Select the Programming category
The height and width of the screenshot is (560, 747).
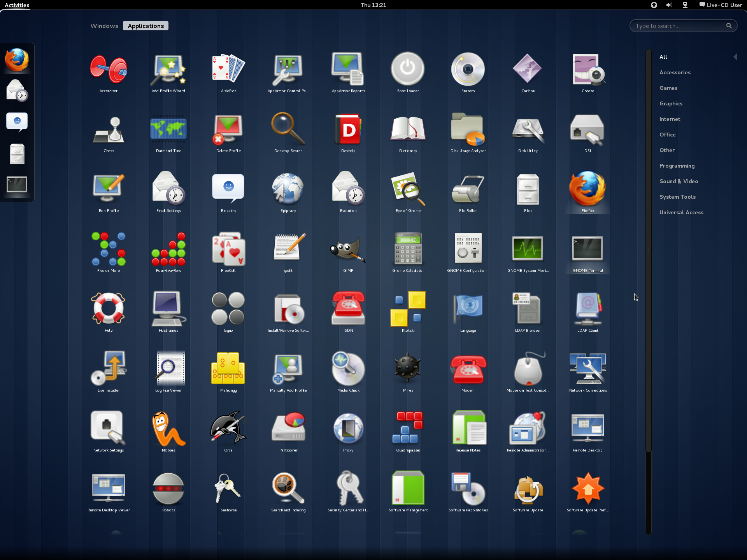tap(677, 166)
